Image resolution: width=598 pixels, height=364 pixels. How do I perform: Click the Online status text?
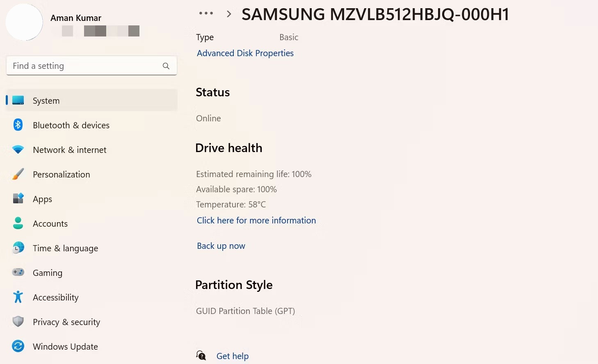tap(208, 118)
